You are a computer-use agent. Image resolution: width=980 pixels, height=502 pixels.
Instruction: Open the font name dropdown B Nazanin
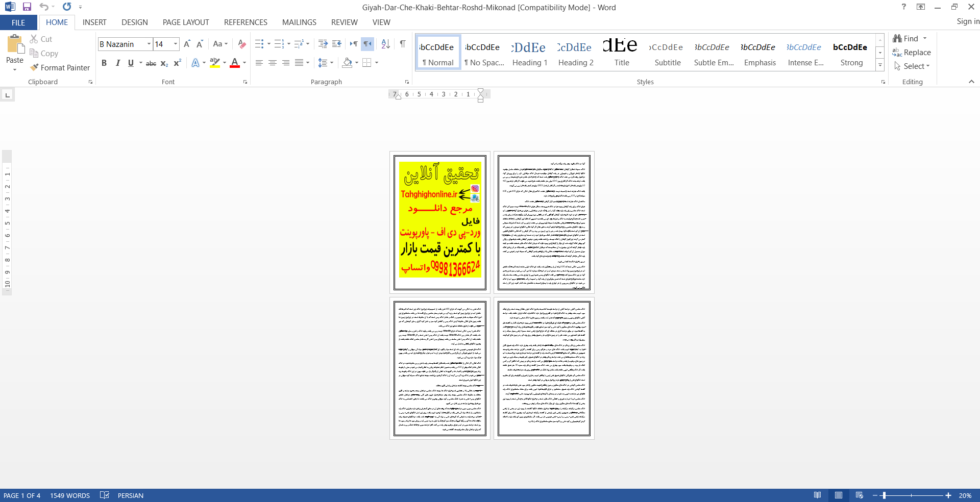(x=149, y=44)
